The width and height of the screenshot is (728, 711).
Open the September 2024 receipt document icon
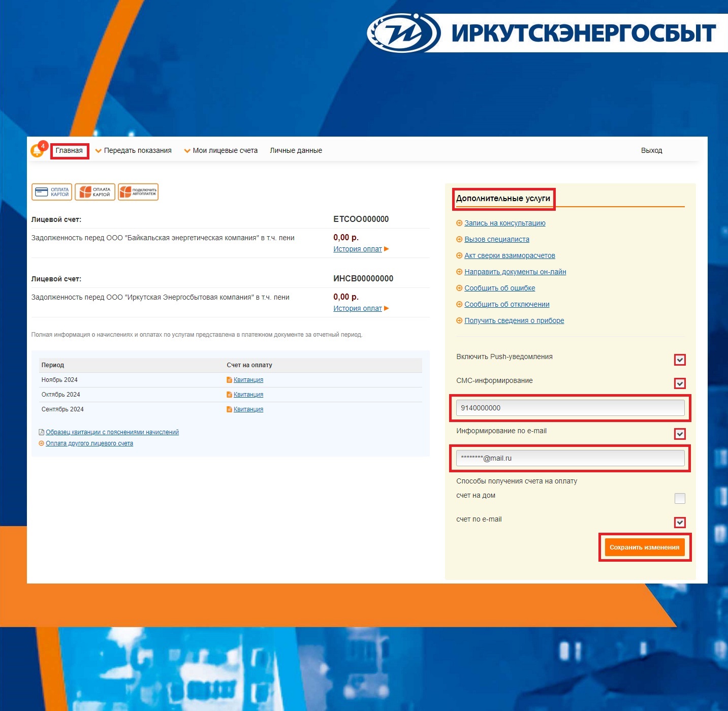coord(229,409)
